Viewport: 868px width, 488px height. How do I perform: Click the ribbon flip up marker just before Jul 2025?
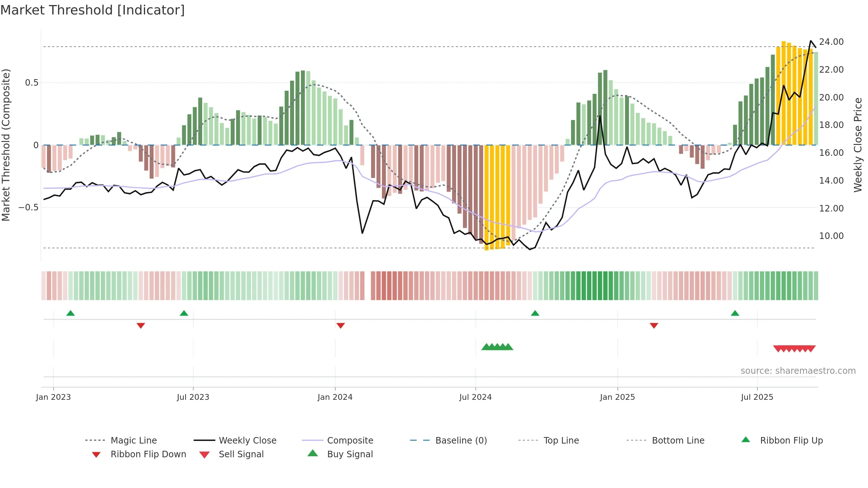pyautogui.click(x=735, y=313)
